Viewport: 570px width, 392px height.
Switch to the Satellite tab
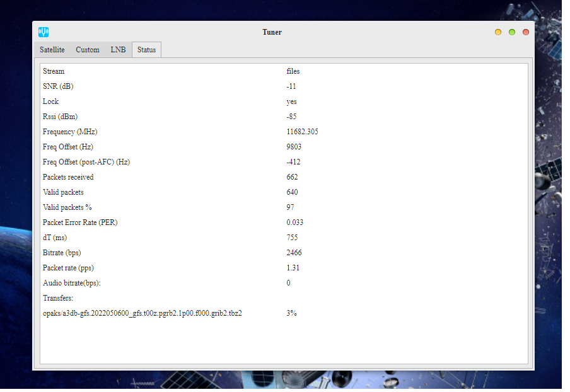point(52,50)
